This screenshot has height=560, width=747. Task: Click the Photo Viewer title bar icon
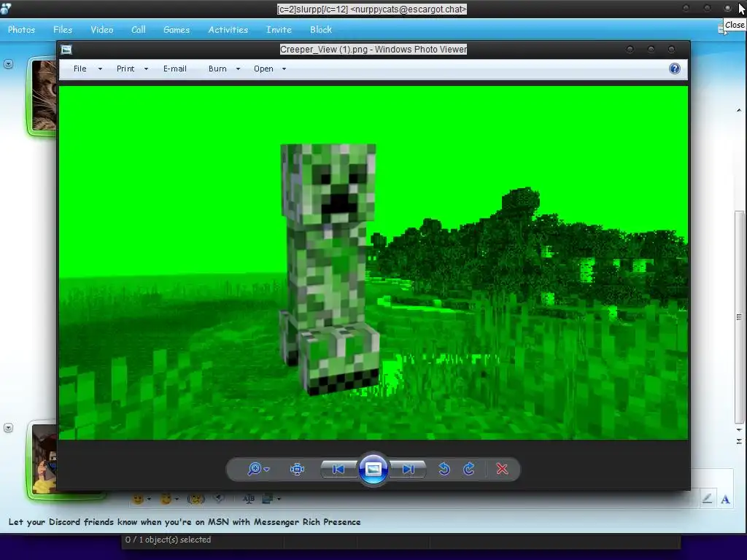pos(66,50)
